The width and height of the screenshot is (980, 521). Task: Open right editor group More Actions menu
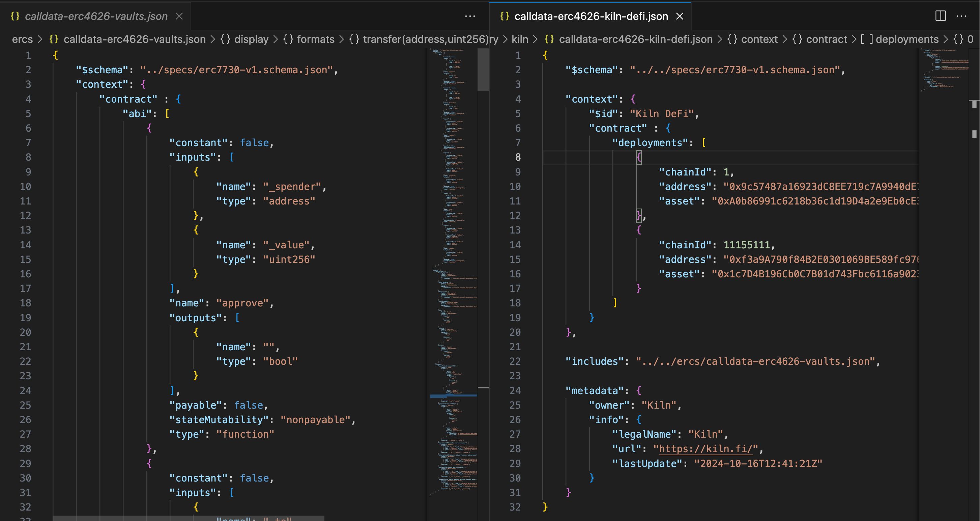pos(961,16)
